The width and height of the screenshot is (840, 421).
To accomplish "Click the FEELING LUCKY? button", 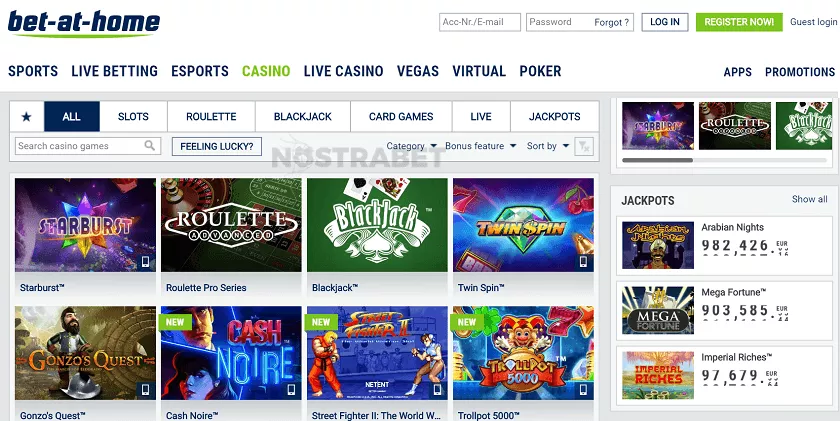I will click(217, 146).
